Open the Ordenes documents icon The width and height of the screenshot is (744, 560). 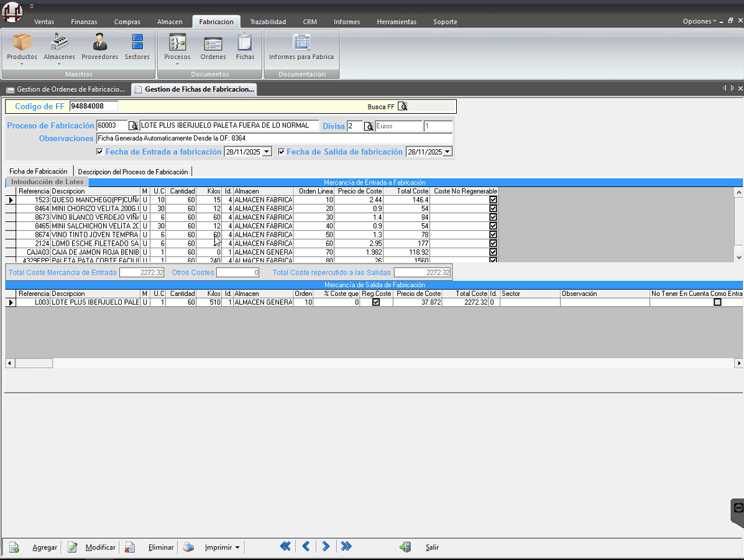[213, 44]
